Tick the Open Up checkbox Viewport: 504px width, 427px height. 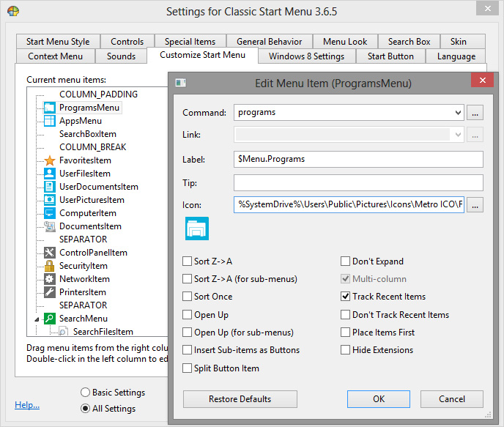[187, 314]
